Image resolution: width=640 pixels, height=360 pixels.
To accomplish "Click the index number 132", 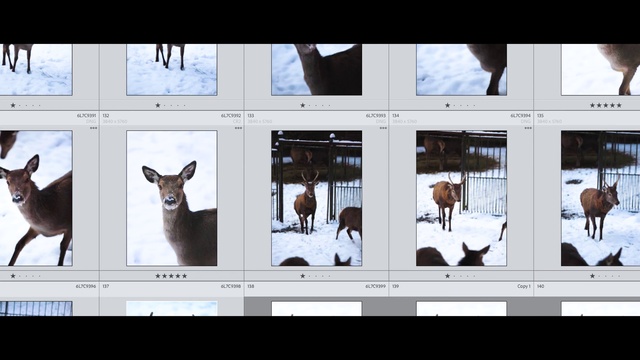I will point(106,116).
